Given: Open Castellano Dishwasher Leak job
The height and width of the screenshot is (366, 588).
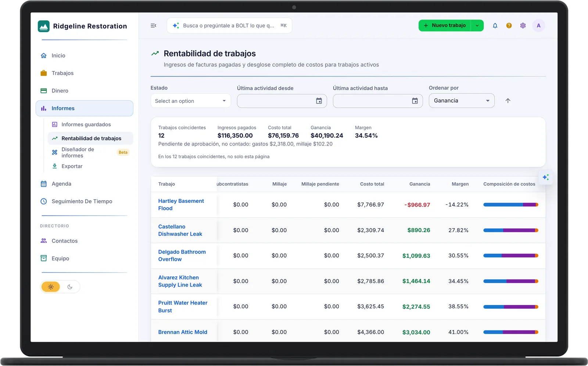Looking at the screenshot, I should 180,230.
